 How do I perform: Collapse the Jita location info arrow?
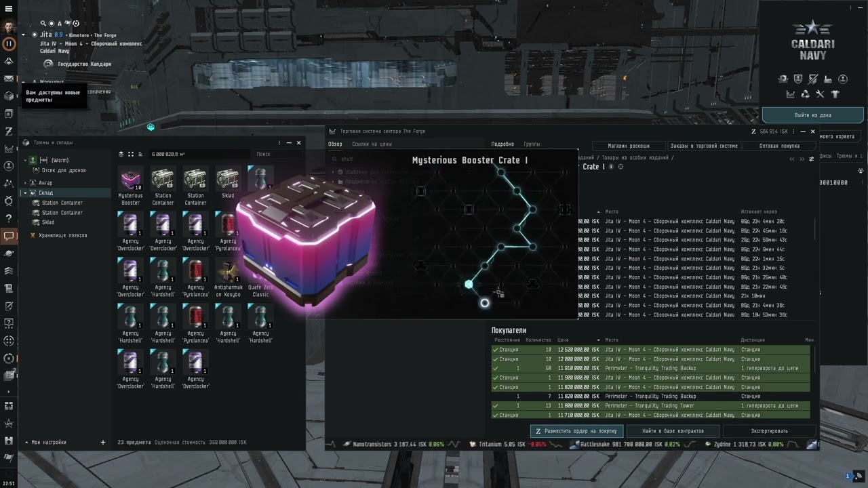(24, 34)
